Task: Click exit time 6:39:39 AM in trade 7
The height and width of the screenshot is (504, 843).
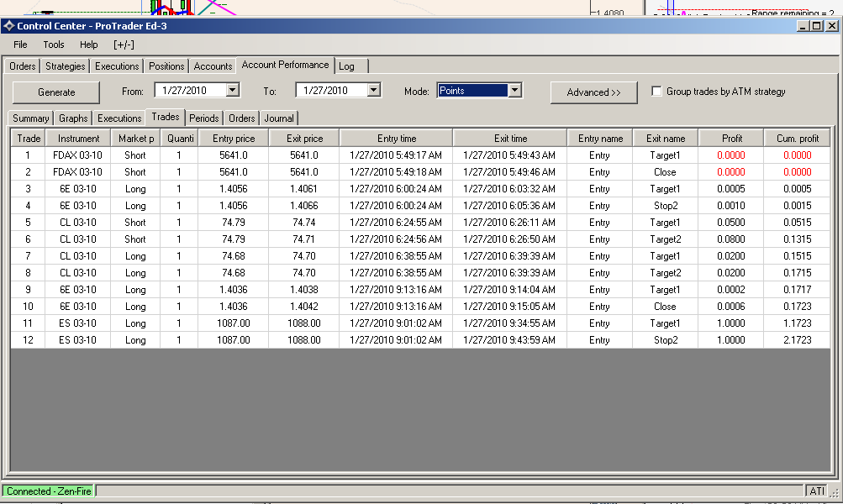Action: coord(509,255)
